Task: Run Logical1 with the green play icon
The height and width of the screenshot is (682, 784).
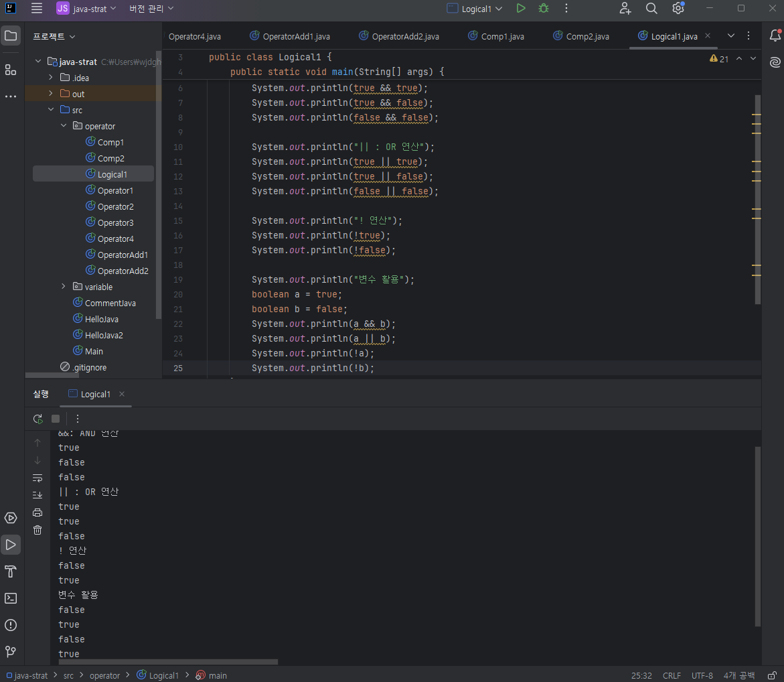Action: coord(521,9)
